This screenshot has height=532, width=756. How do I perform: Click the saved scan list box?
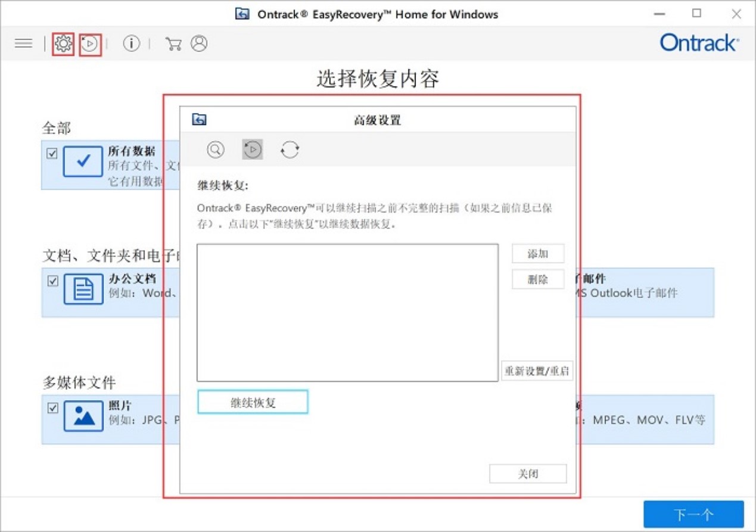point(347,312)
